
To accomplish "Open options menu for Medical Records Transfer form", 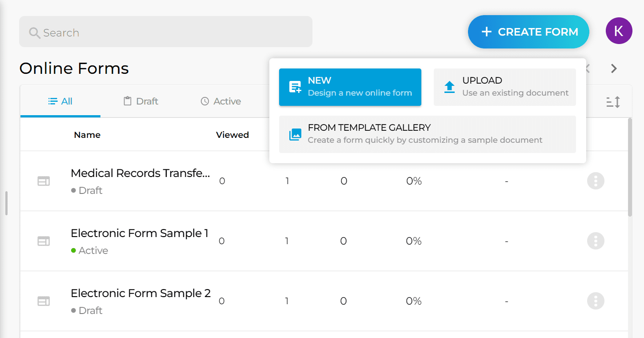I will pos(596,181).
